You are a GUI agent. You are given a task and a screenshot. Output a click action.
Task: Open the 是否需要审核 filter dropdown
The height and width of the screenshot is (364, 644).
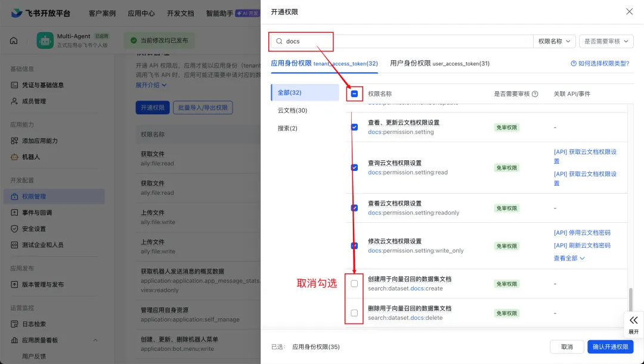coord(606,41)
